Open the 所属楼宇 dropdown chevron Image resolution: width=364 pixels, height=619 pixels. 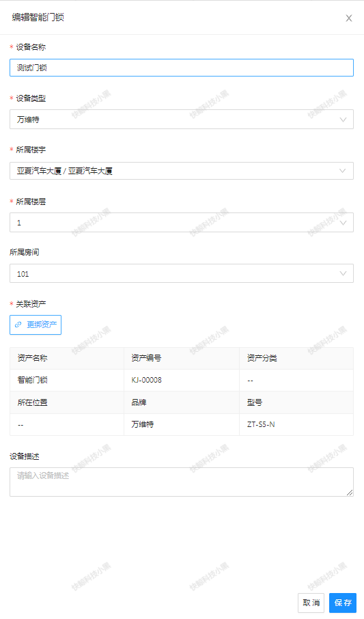pos(343,171)
